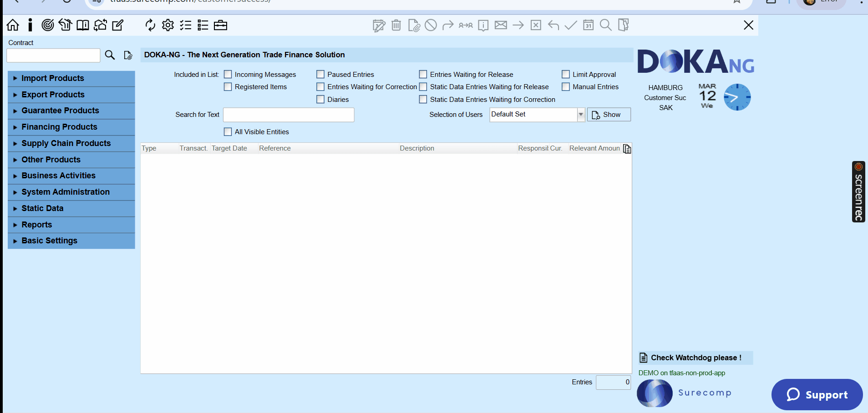Click the list document icon in table header
The image size is (868, 413).
pyautogui.click(x=627, y=149)
